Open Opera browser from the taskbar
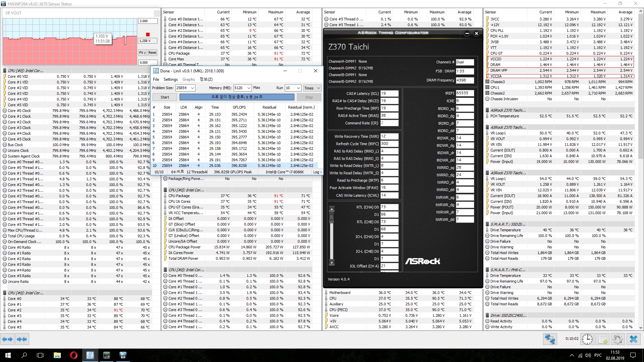 coord(73,355)
